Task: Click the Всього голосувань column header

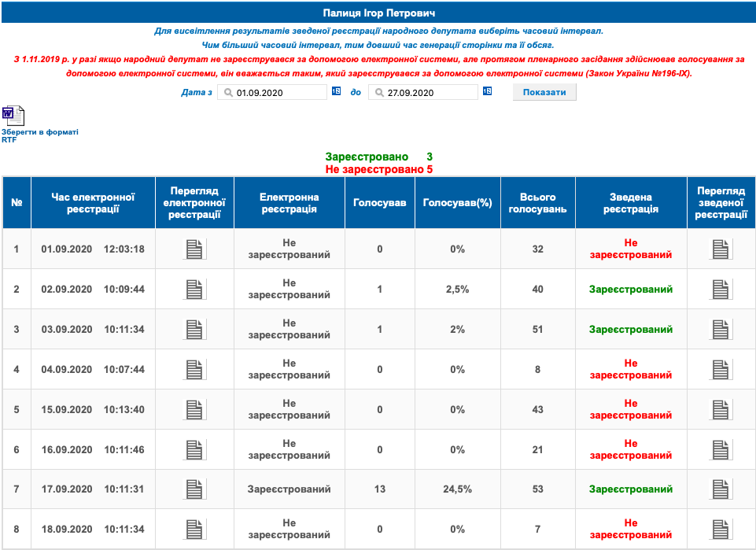Action: coord(537,203)
